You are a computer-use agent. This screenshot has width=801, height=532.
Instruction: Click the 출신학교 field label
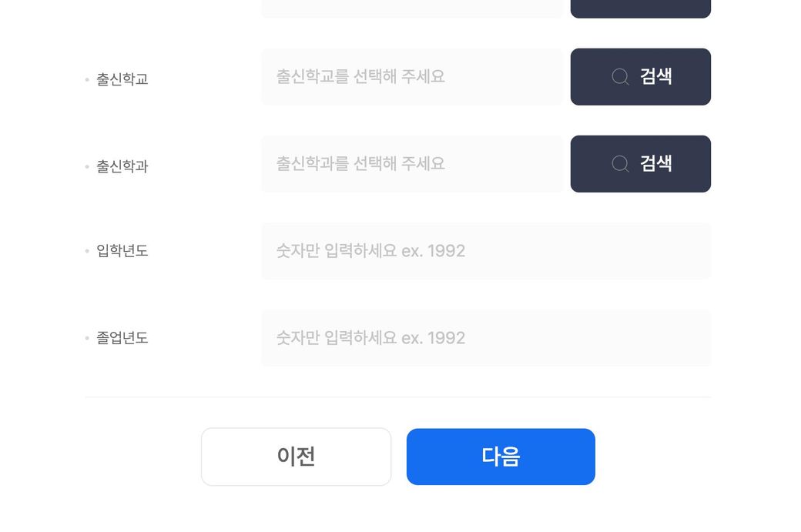pos(122,79)
